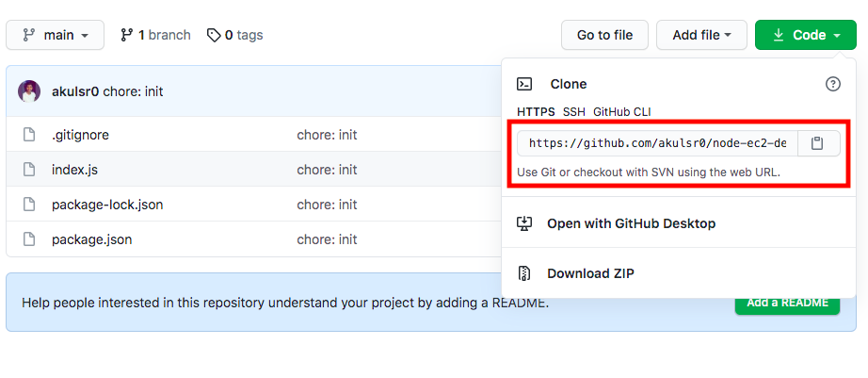
Task: Click the clone URL input field
Action: [658, 143]
